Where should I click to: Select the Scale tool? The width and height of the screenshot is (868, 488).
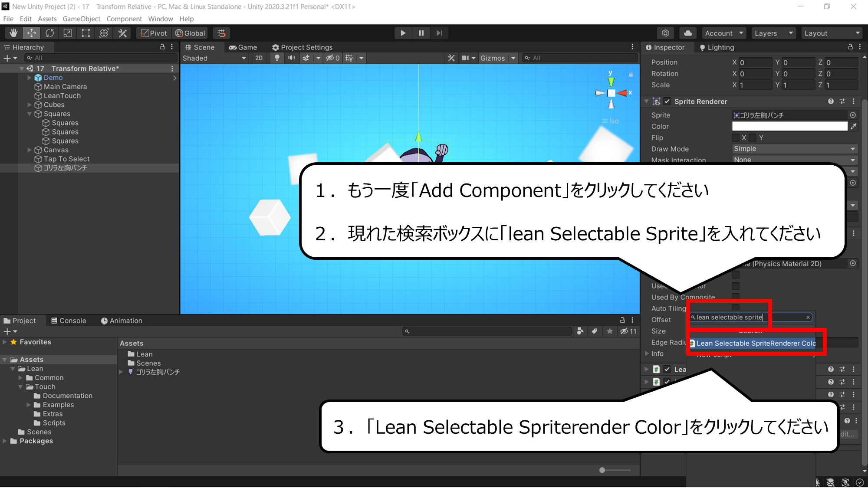point(68,33)
